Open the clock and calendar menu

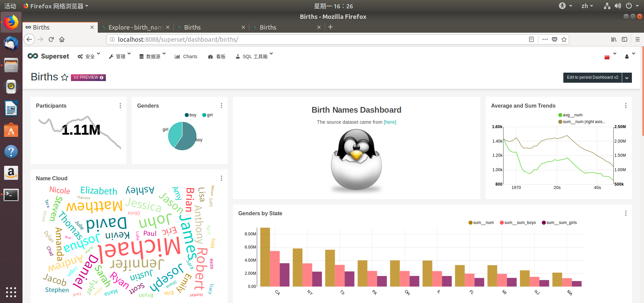[x=333, y=6]
